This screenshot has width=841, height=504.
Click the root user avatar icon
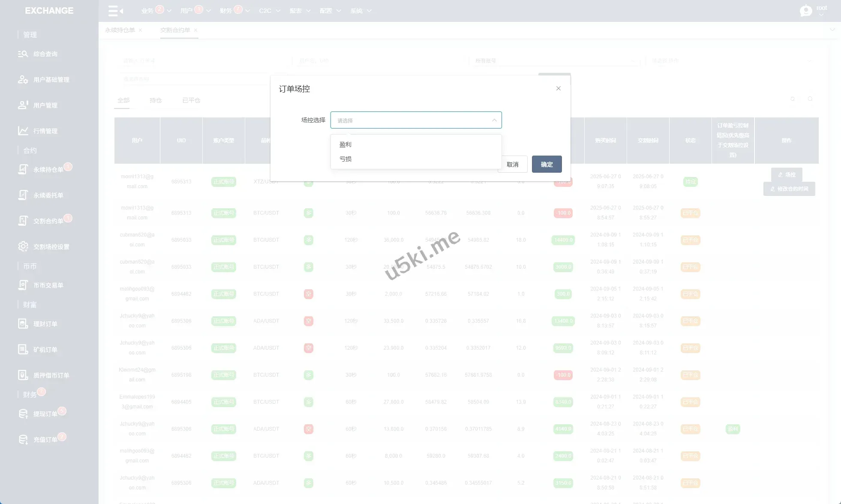pyautogui.click(x=806, y=11)
